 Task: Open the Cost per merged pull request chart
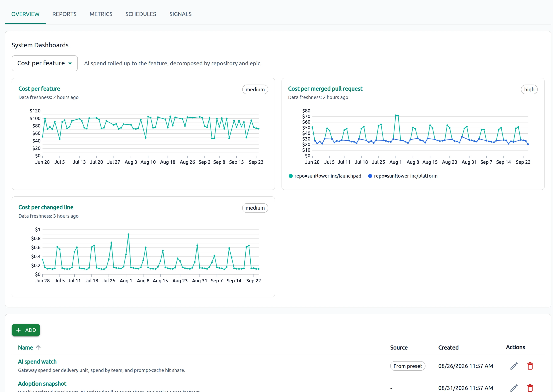pyautogui.click(x=325, y=89)
